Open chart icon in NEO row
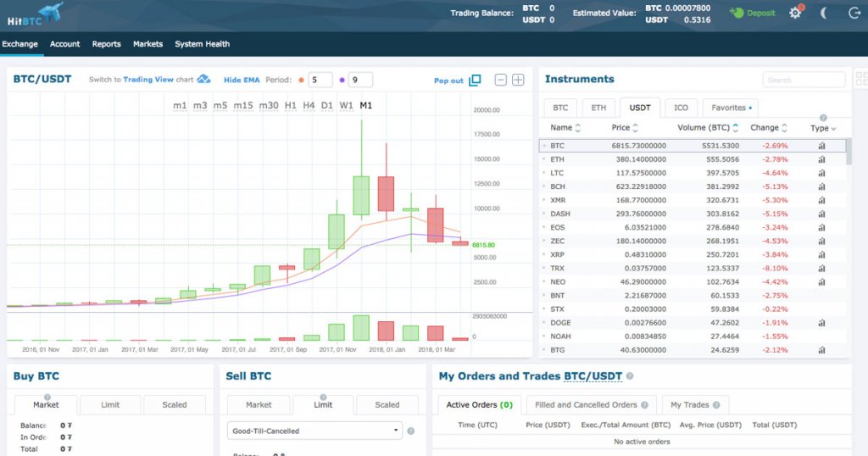This screenshot has height=456, width=868. [x=821, y=282]
